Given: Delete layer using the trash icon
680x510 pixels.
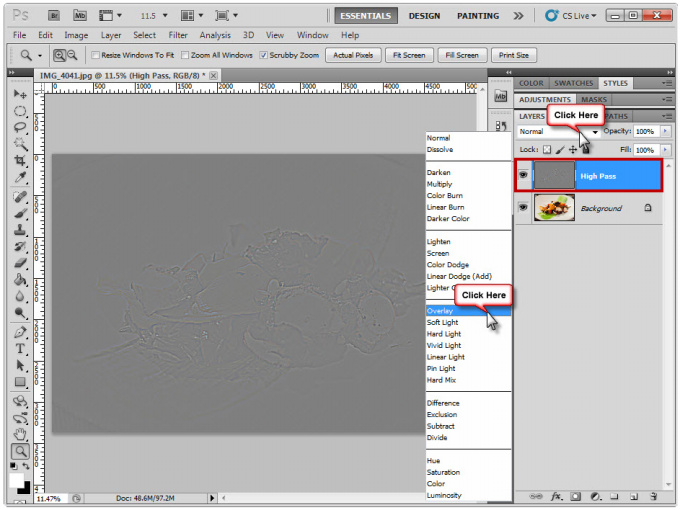Looking at the screenshot, I should [652, 496].
